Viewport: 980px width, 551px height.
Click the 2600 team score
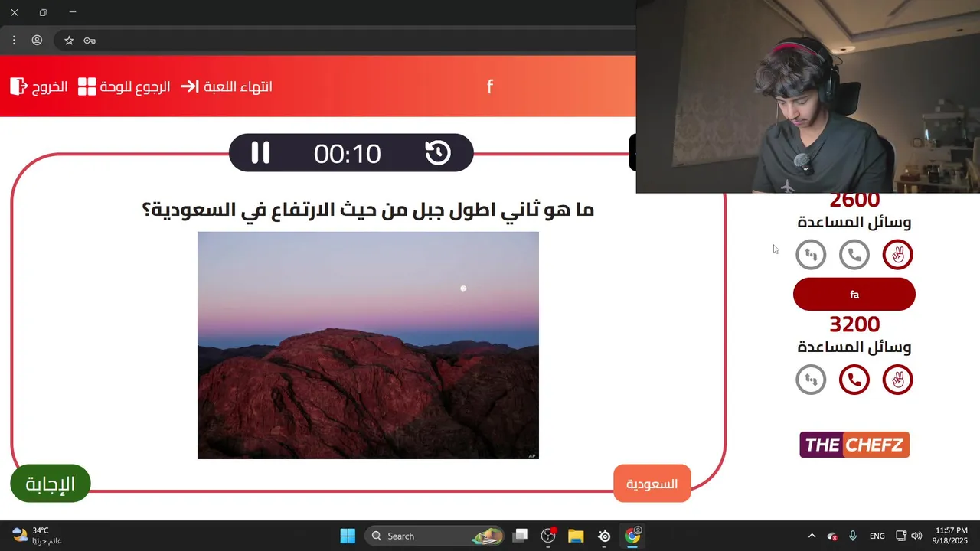click(x=854, y=201)
